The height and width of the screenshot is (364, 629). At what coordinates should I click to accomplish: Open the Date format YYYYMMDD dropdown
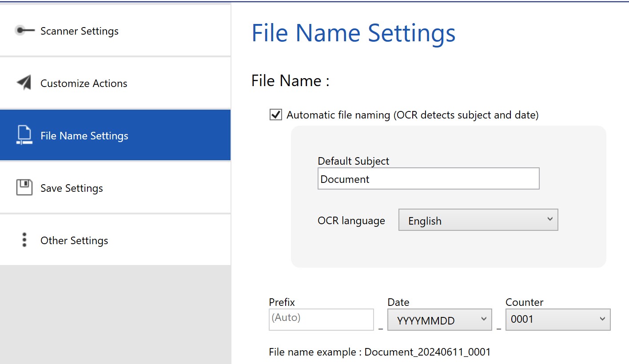(439, 320)
